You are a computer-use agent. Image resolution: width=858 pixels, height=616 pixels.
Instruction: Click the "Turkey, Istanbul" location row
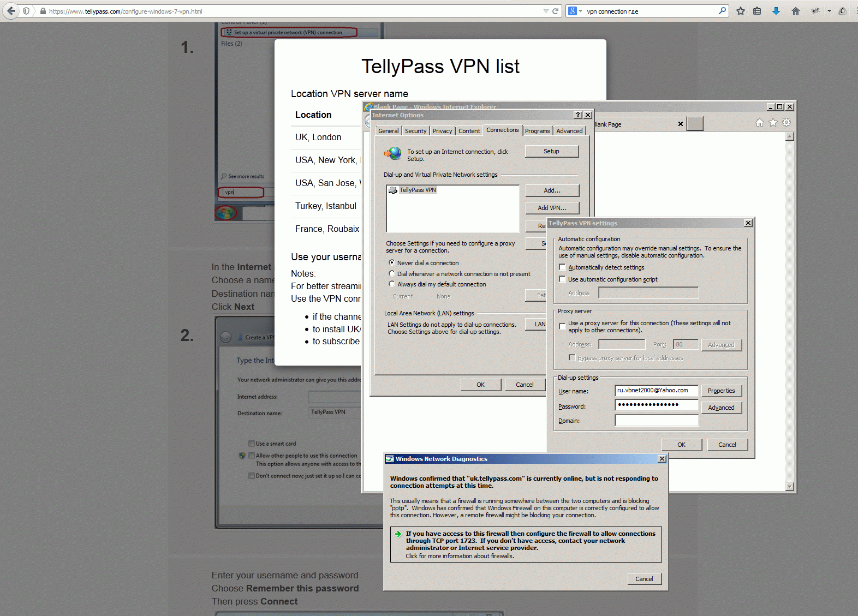[326, 206]
